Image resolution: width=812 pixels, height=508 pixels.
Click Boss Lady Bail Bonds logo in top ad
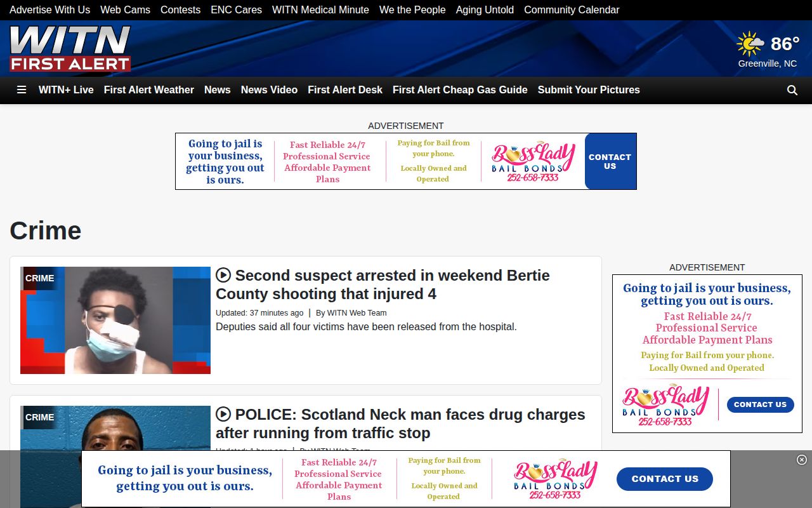point(533,161)
